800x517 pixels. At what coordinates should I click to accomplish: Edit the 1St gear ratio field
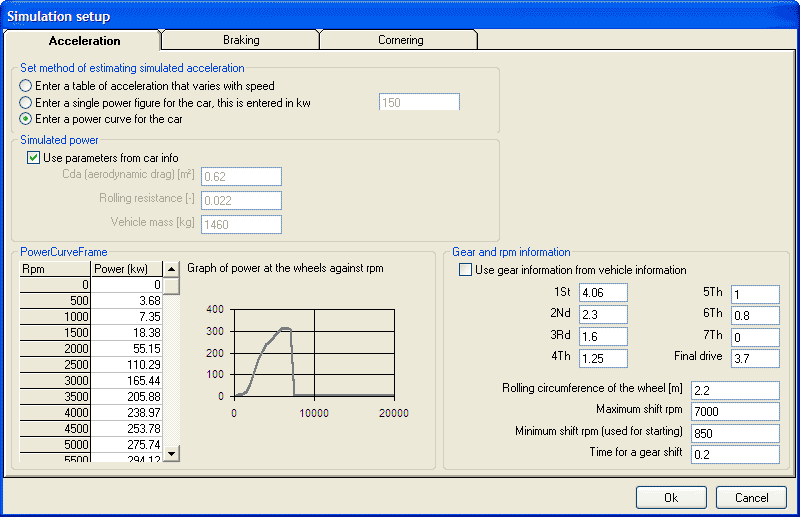coord(603,293)
